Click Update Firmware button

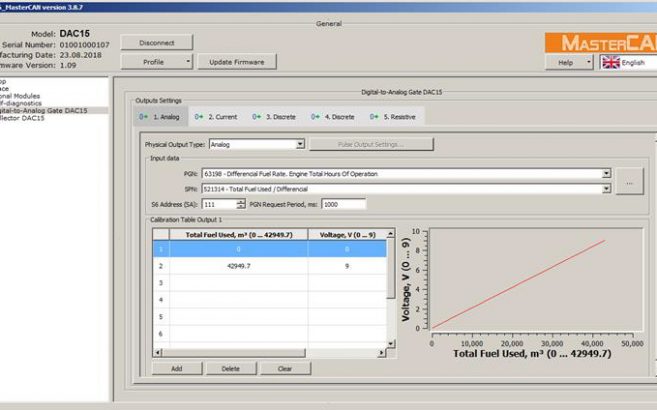pyautogui.click(x=237, y=62)
